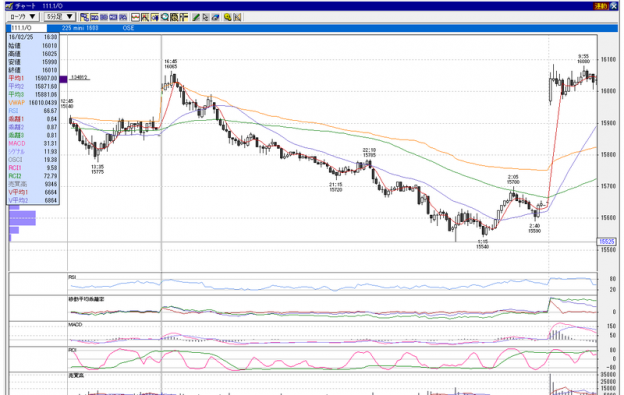
Task: Click the RSI indicator panel label
Action: tap(72, 277)
